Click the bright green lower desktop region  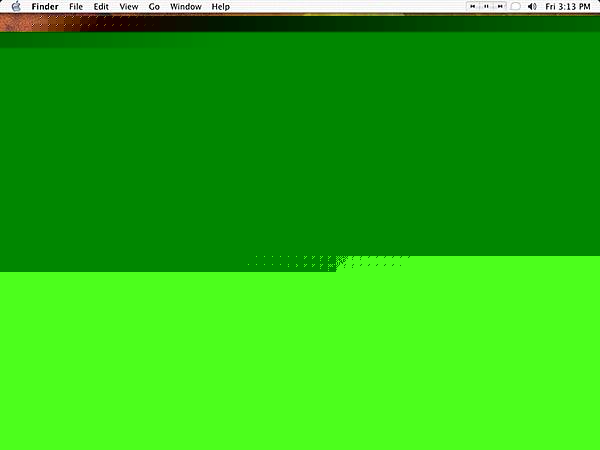coord(300,360)
